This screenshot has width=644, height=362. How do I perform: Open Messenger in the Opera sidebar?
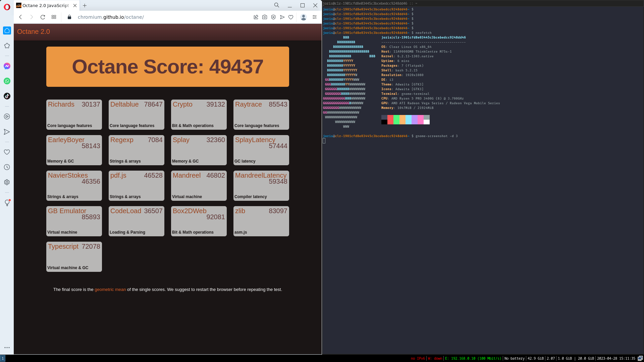click(x=7, y=66)
